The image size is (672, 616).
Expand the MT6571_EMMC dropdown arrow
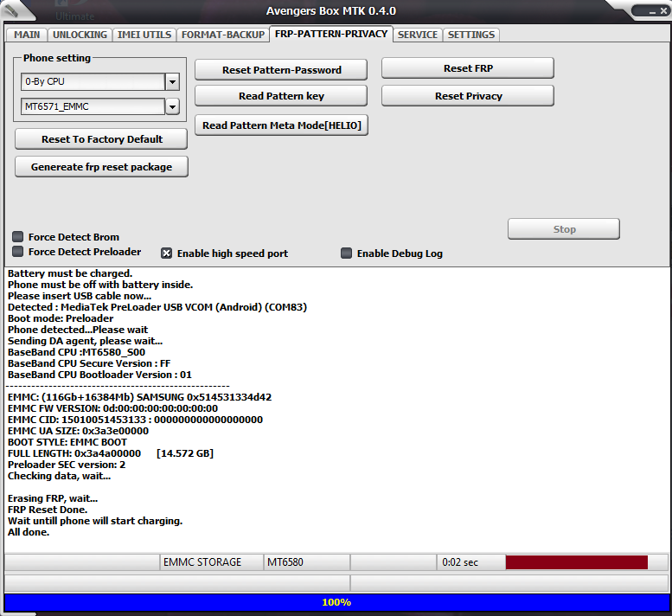(172, 106)
